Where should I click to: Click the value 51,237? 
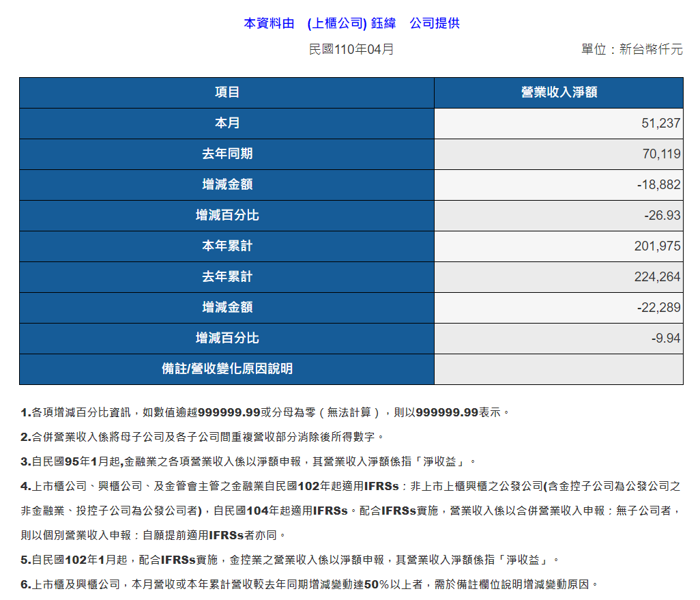(x=660, y=124)
